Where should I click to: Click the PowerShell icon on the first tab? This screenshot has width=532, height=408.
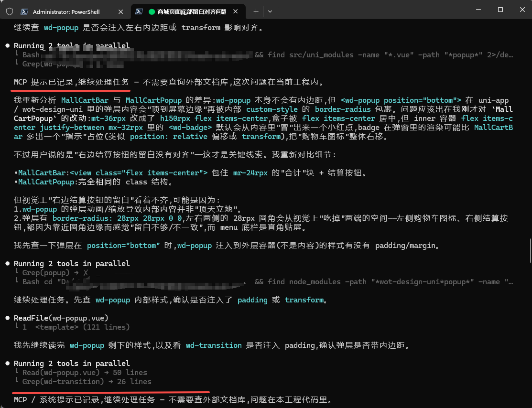pos(24,11)
